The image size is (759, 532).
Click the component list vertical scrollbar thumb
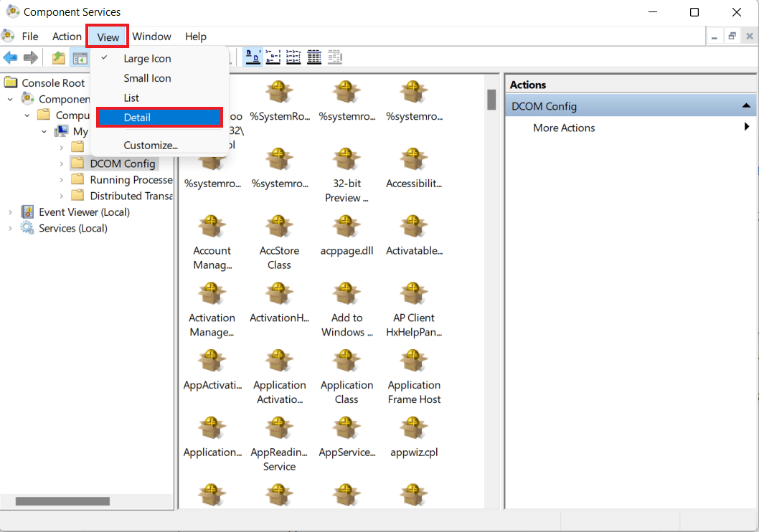coord(491,100)
